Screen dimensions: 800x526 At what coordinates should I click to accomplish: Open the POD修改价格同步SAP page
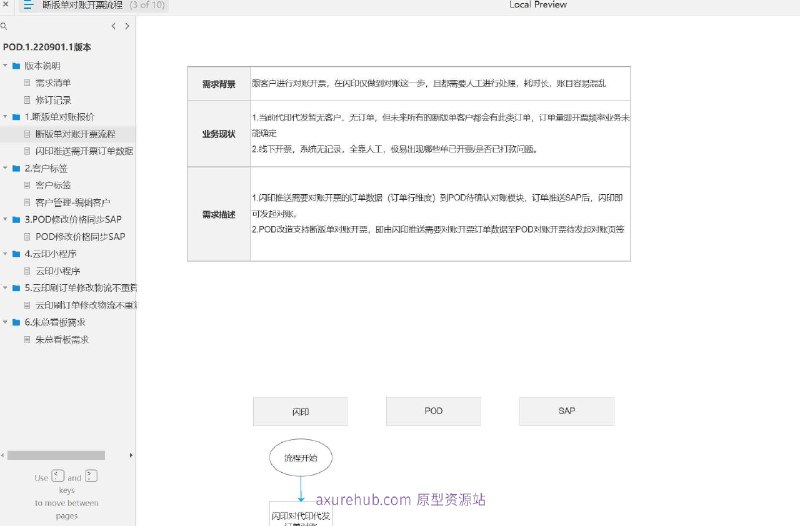tap(80, 237)
